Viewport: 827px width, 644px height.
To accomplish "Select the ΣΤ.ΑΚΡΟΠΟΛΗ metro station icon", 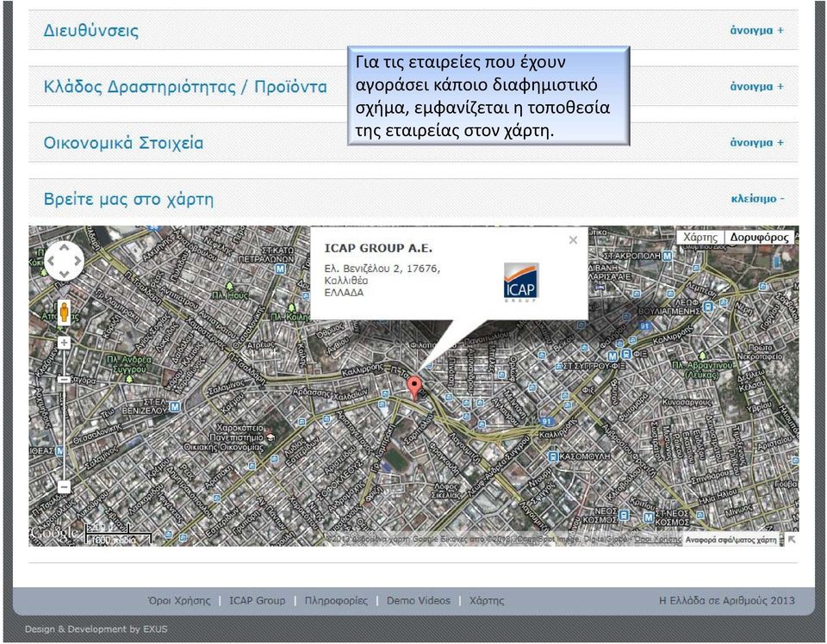I will point(668,256).
